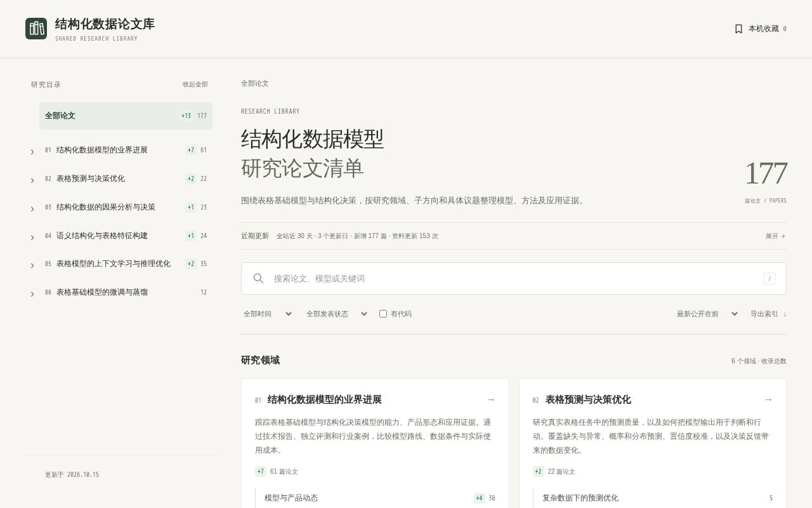Click the search magnifier icon
Screen dimensions: 812x508
click(x=258, y=278)
